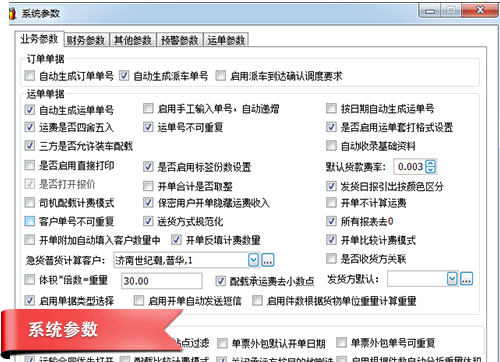Screen dimensions: 500x362
Task: Toggle 配载承运费去小数点
Action: [220, 281]
